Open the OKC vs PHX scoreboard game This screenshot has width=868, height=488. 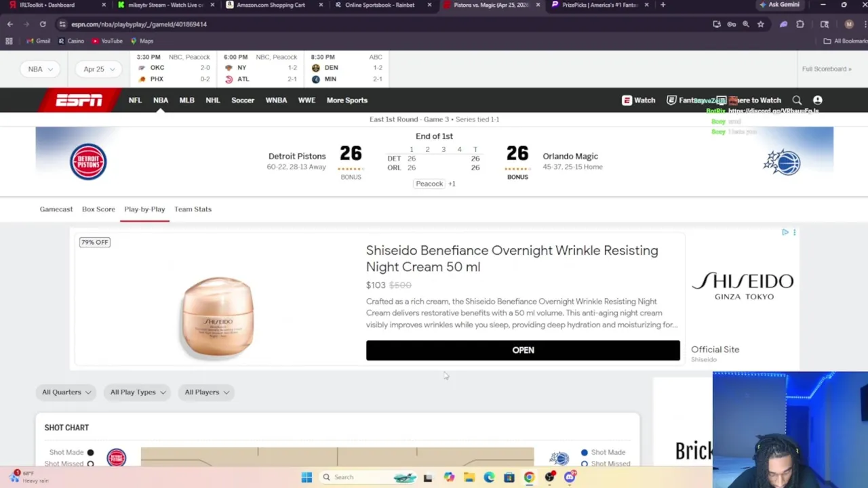(175, 69)
